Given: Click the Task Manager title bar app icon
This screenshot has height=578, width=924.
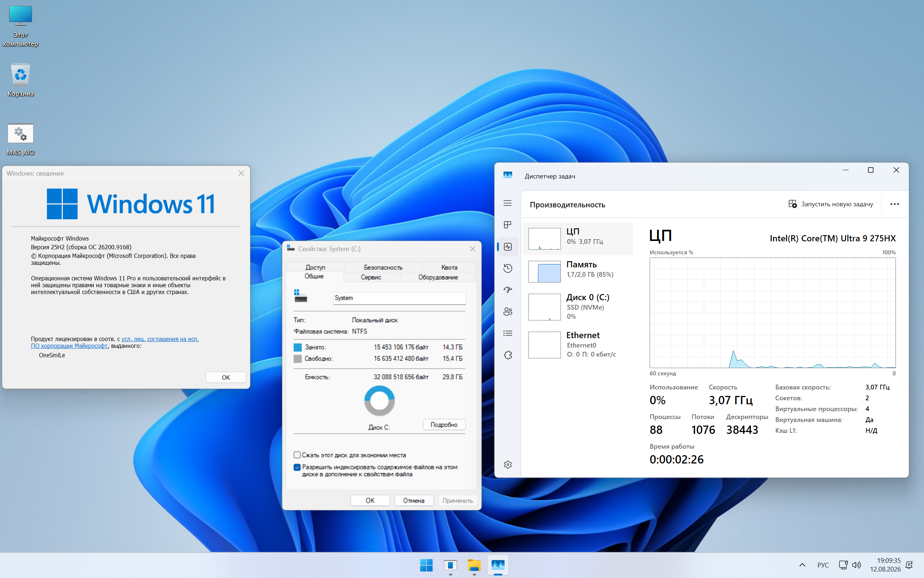Looking at the screenshot, I should [507, 175].
